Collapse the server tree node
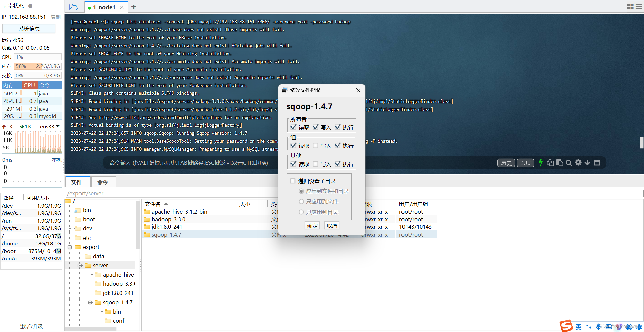 pos(80,265)
